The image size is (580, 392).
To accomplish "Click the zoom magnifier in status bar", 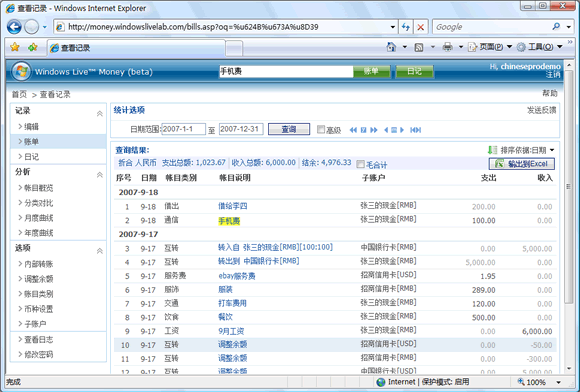I will (x=521, y=381).
